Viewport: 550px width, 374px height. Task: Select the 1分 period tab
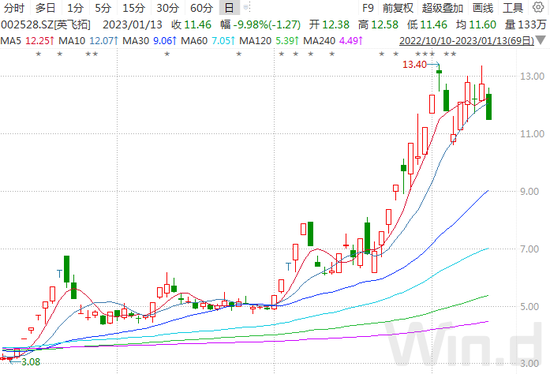[x=75, y=8]
